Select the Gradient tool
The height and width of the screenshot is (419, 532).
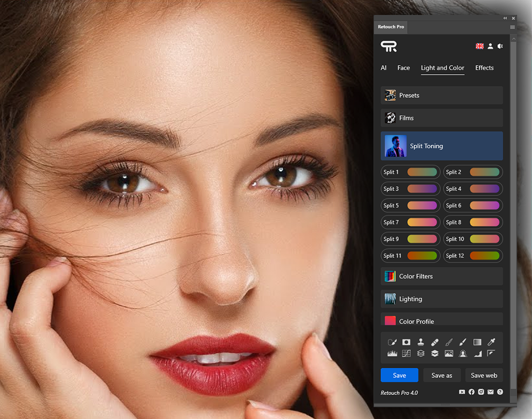477,342
